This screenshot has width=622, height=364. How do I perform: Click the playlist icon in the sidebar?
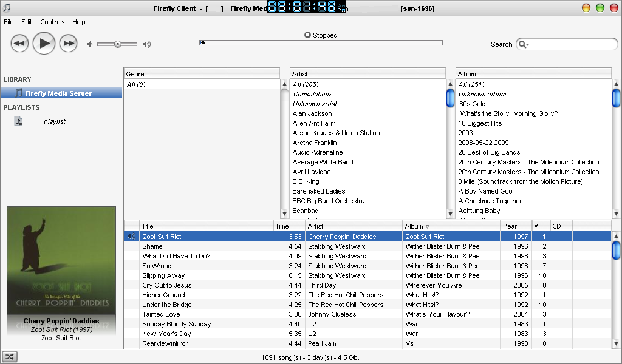[18, 121]
